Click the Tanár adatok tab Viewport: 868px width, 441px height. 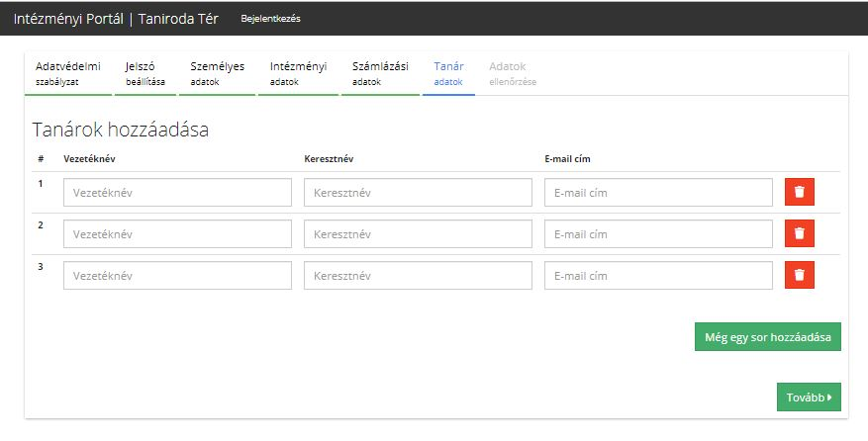448,73
